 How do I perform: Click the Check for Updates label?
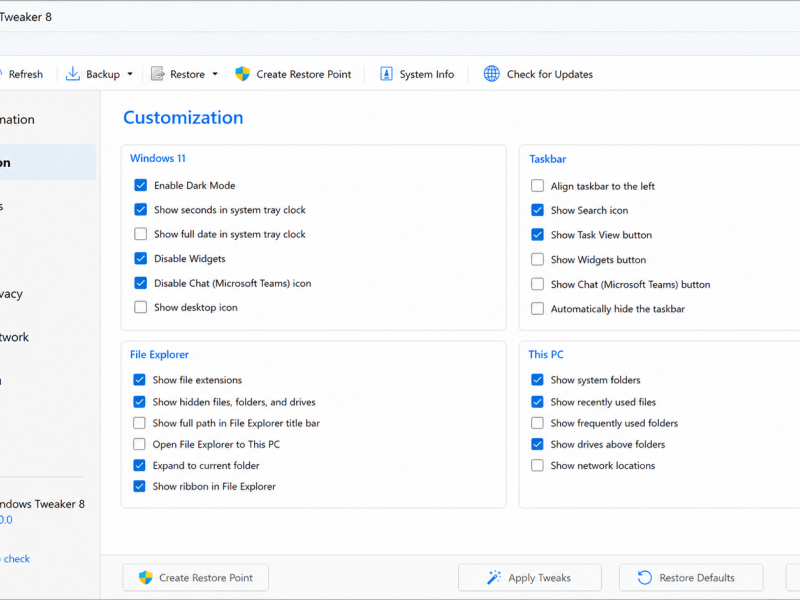click(x=549, y=74)
